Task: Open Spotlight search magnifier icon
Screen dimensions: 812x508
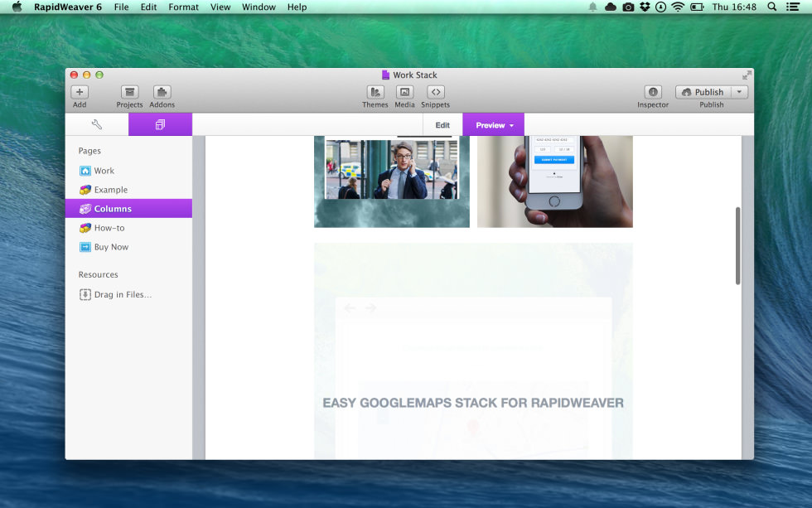Action: [771, 7]
